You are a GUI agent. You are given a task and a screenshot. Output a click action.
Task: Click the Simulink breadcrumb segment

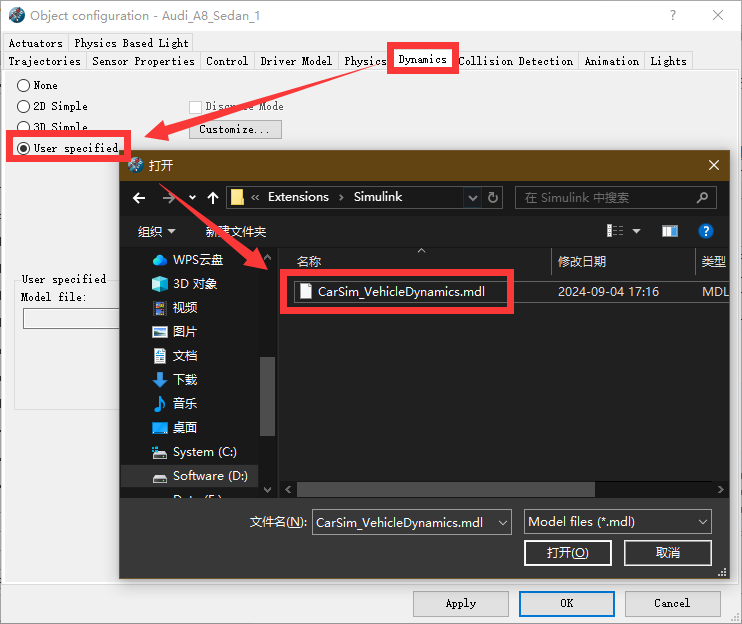click(x=378, y=197)
